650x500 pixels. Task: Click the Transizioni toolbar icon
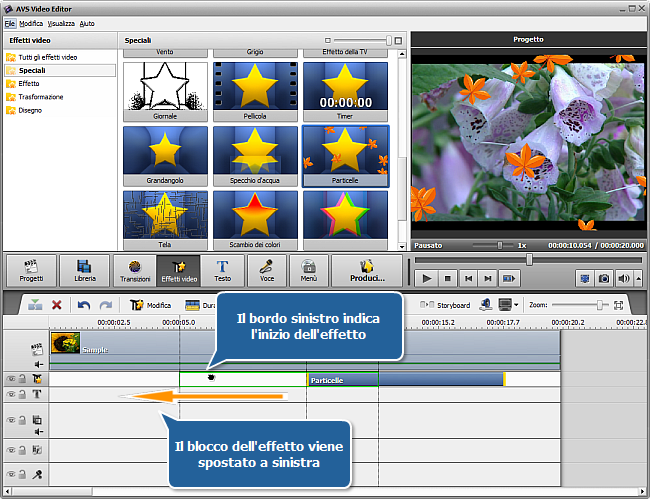tap(134, 271)
